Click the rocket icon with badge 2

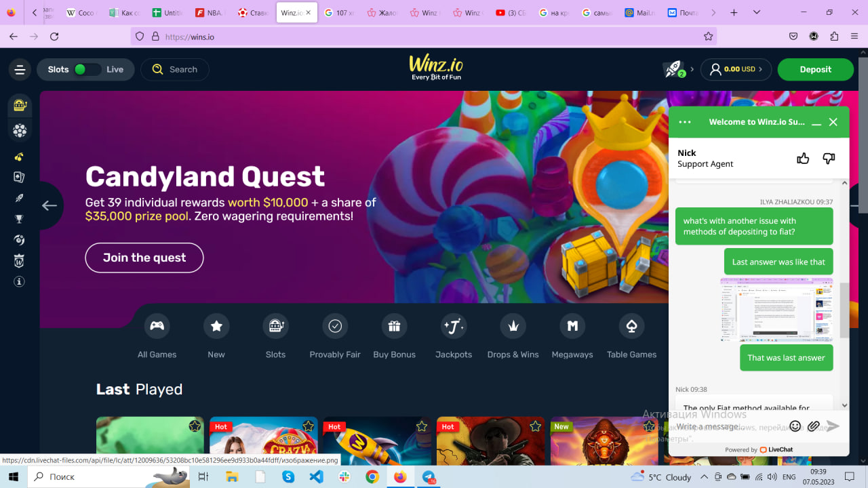point(673,69)
